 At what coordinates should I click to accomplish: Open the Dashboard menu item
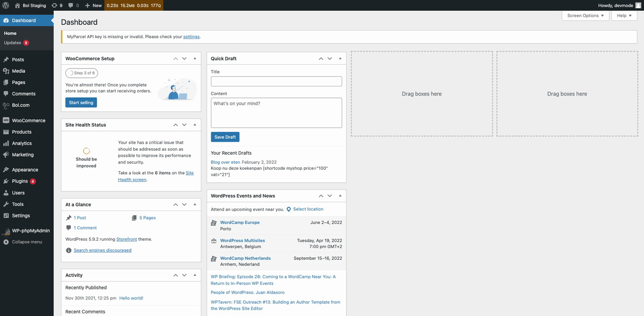pos(27,21)
